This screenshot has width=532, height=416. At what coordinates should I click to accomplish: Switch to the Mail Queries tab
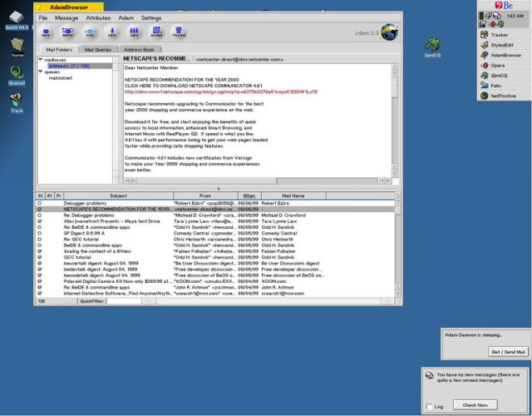pos(98,50)
